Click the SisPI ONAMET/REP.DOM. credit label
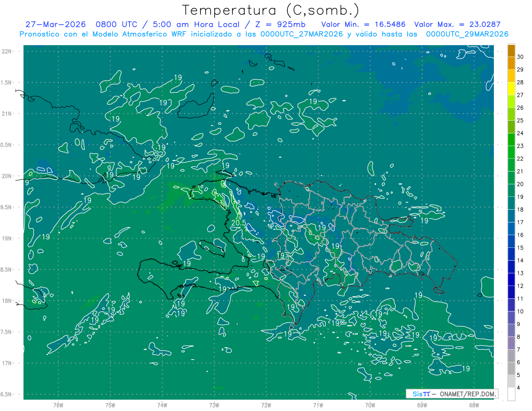Viewport: 532px width, 411px height. (452, 394)
